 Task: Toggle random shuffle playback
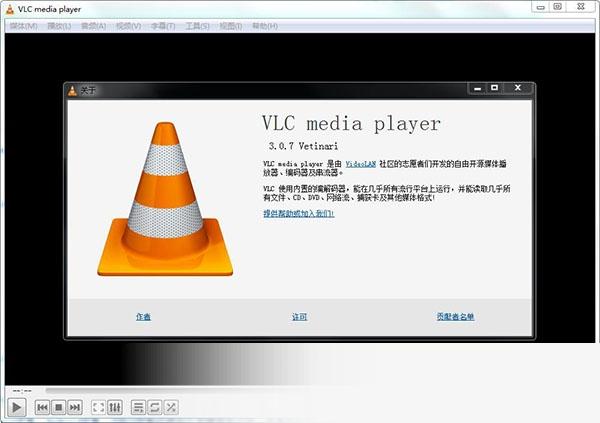171,407
